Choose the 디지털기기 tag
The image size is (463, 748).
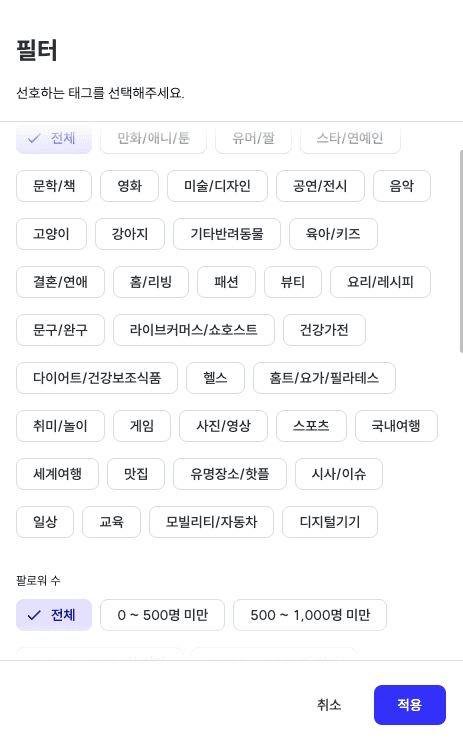point(330,522)
